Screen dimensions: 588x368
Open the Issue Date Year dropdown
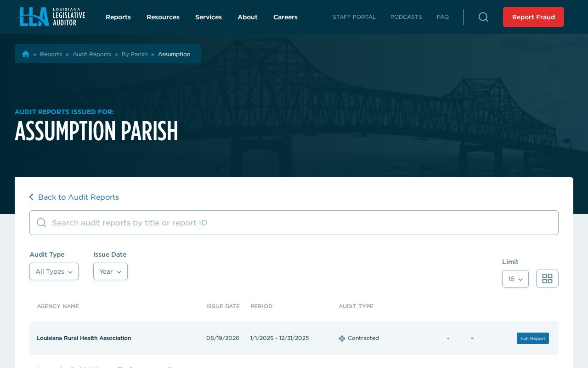pos(110,271)
